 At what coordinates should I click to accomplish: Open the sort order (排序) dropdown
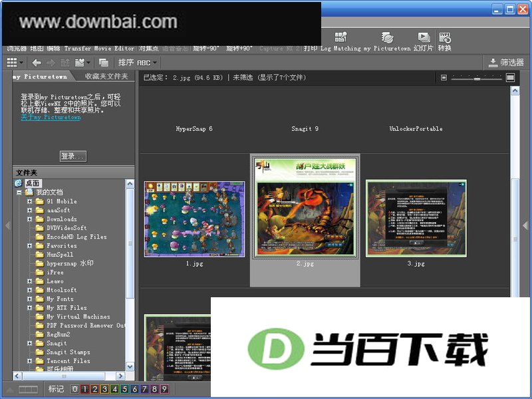tap(138, 63)
